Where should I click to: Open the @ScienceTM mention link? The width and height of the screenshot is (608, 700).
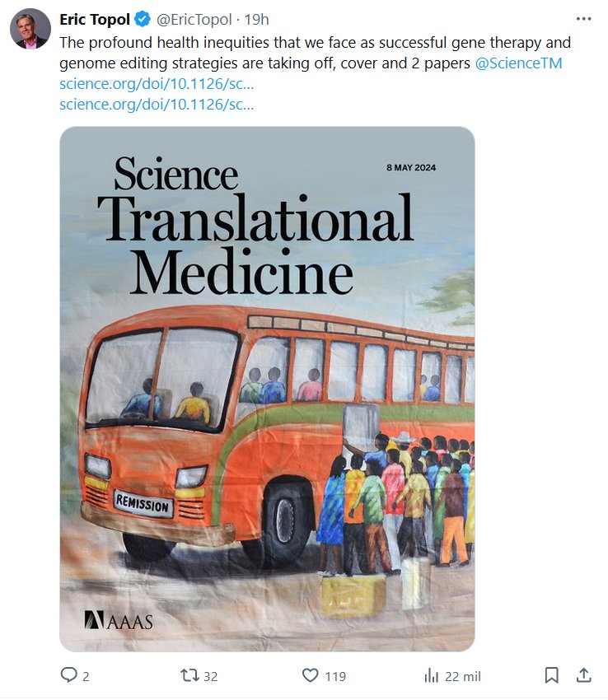click(x=519, y=63)
